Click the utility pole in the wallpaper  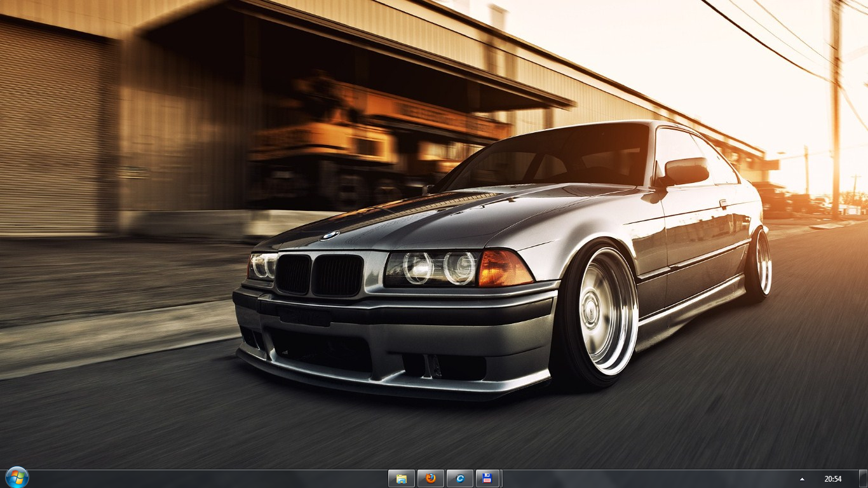[836, 95]
